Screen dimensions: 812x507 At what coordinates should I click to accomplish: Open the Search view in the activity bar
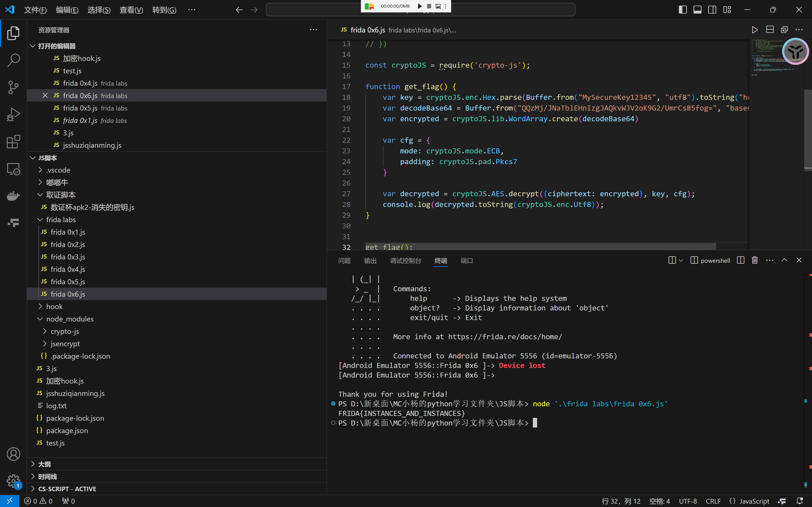coord(14,60)
